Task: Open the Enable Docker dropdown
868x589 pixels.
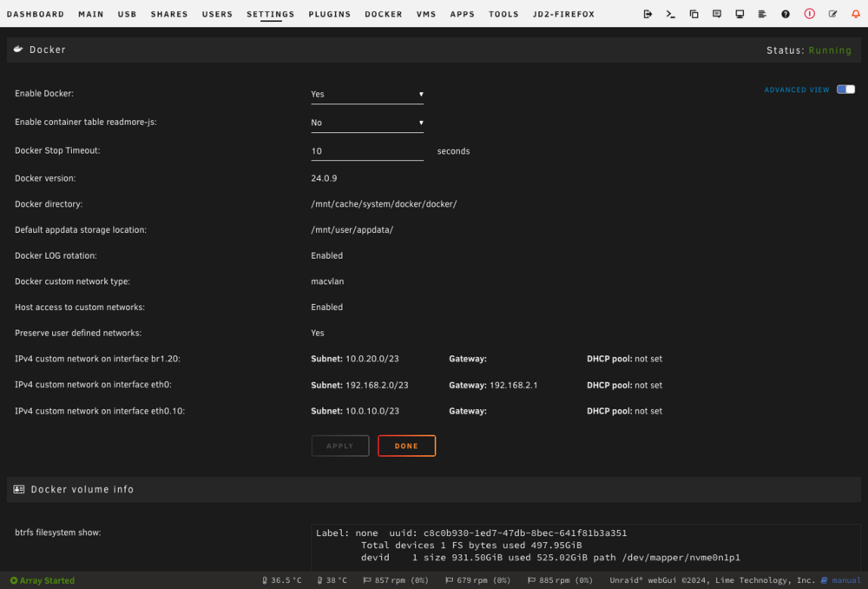Action: coord(367,94)
